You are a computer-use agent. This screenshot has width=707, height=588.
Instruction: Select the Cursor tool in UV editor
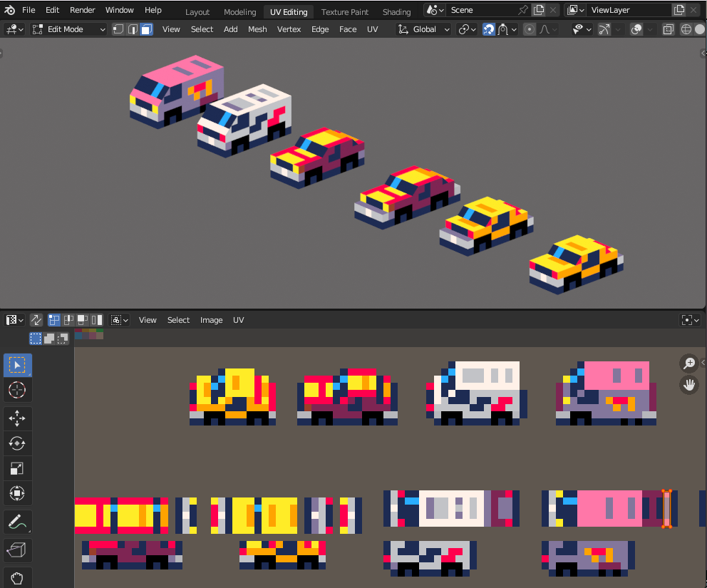(x=17, y=390)
